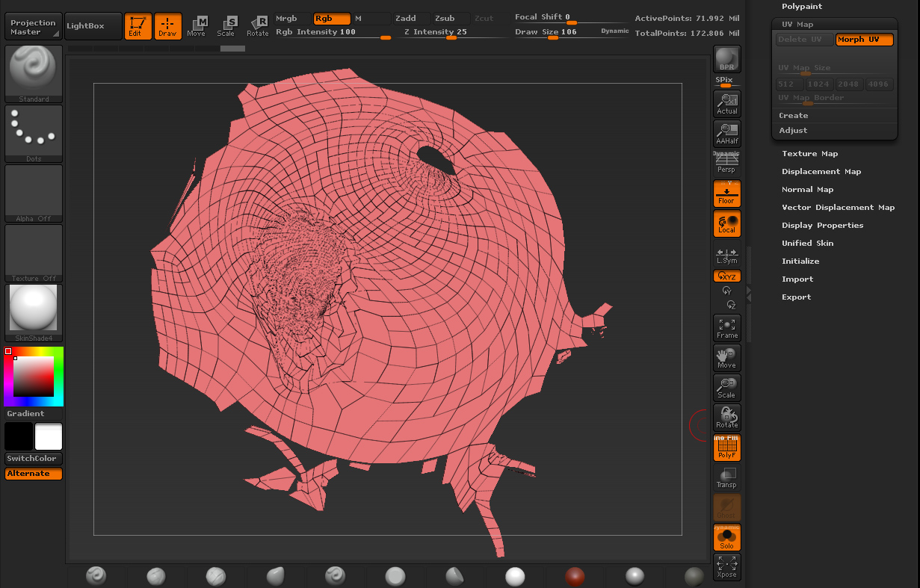This screenshot has width=920, height=588.
Task: Click the Gradient button
Action: 34,414
